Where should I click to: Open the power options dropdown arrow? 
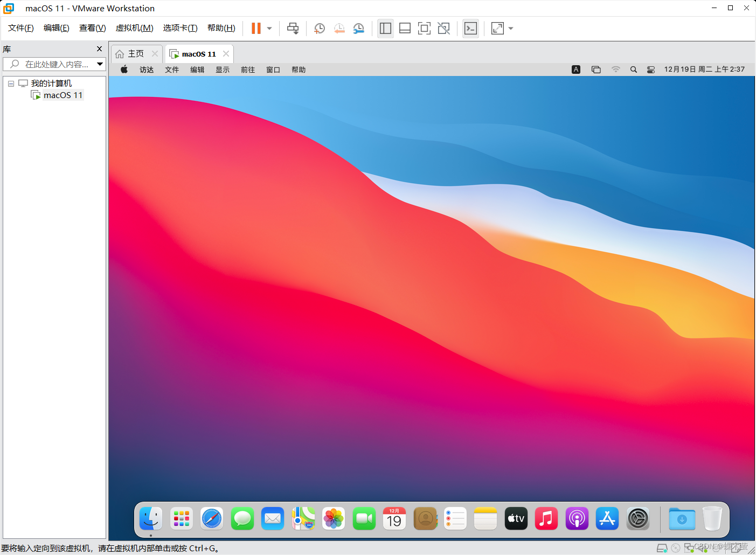(x=269, y=29)
